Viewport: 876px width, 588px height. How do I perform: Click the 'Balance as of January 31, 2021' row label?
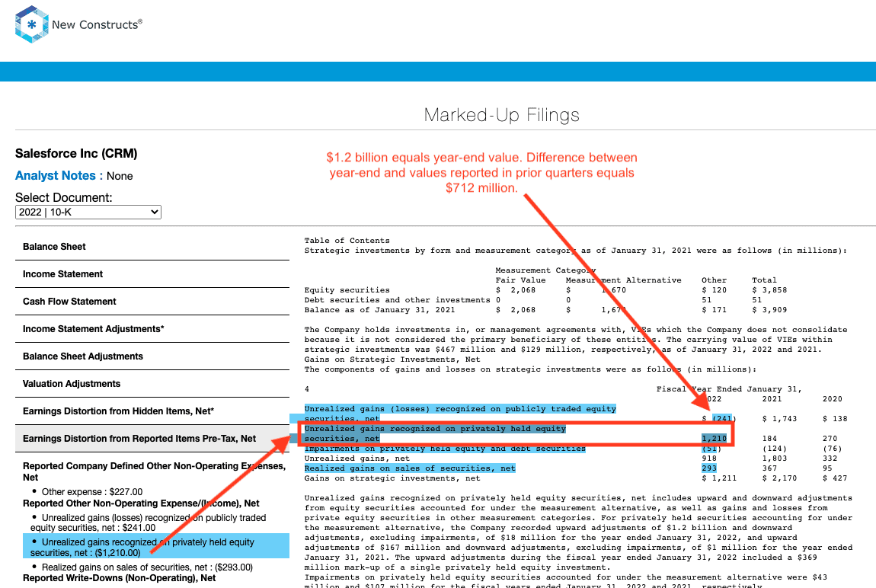[379, 310]
